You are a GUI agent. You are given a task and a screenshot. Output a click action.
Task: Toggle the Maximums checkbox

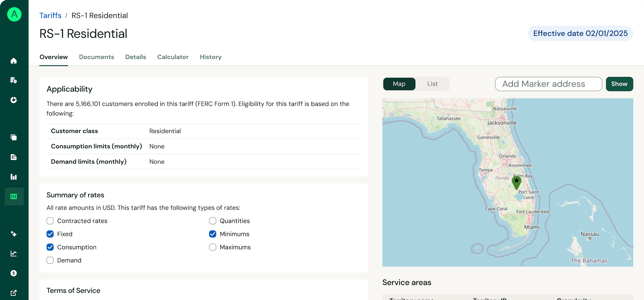[x=212, y=247]
